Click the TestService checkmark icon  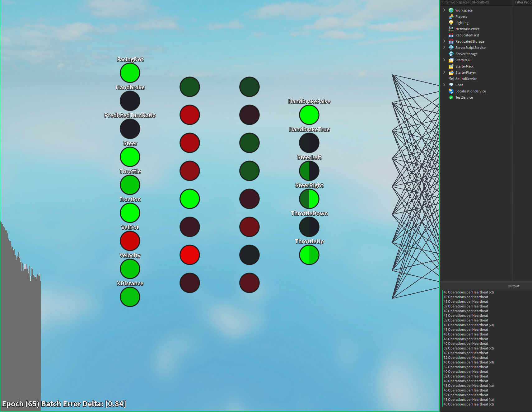451,97
